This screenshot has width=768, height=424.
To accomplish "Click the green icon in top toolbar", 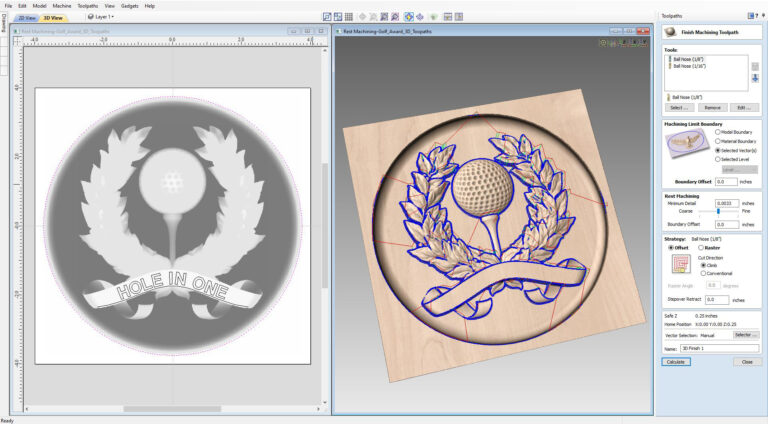I will click(433, 17).
